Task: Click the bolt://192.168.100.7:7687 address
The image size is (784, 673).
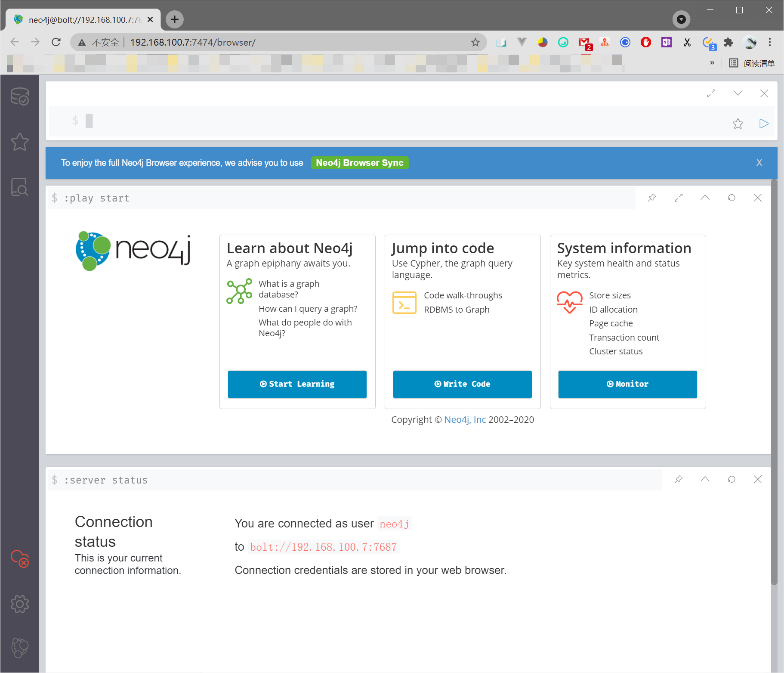Action: pyautogui.click(x=324, y=547)
